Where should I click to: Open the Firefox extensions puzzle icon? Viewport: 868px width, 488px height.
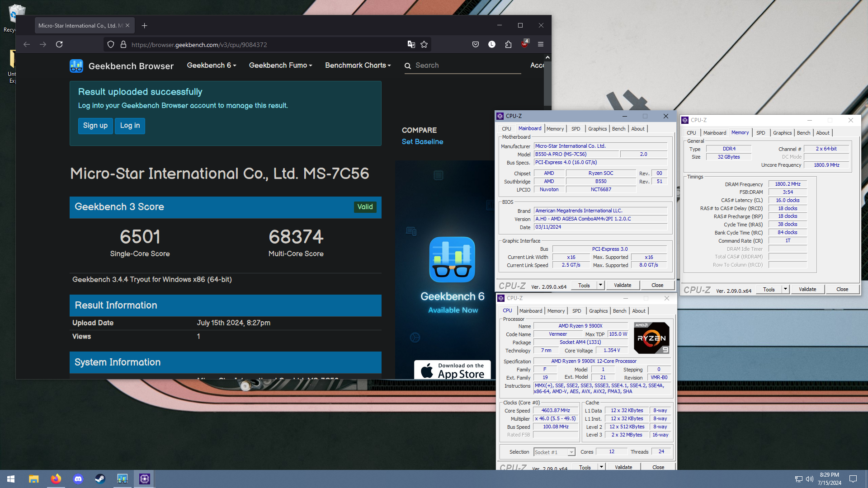pyautogui.click(x=508, y=44)
